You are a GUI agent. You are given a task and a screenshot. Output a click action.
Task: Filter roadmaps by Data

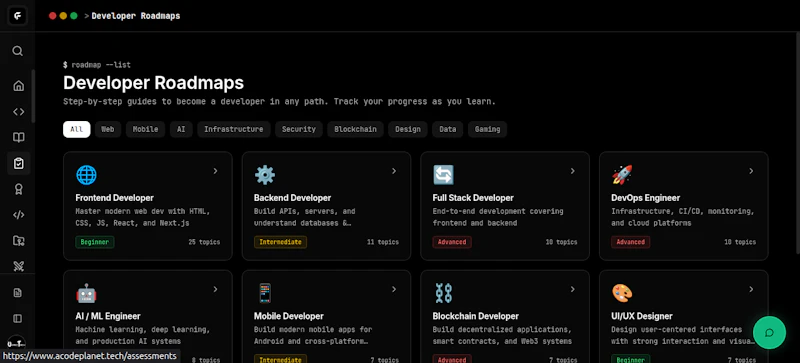pos(447,129)
